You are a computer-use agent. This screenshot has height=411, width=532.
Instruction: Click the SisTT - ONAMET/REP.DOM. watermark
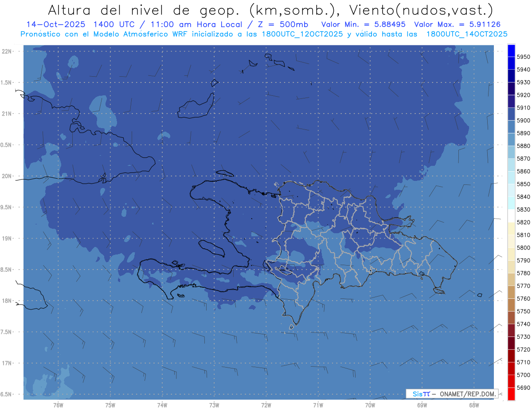(x=452, y=394)
